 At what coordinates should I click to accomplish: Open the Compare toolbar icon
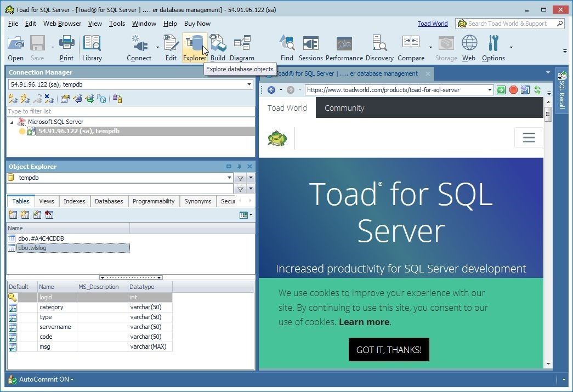(x=411, y=43)
